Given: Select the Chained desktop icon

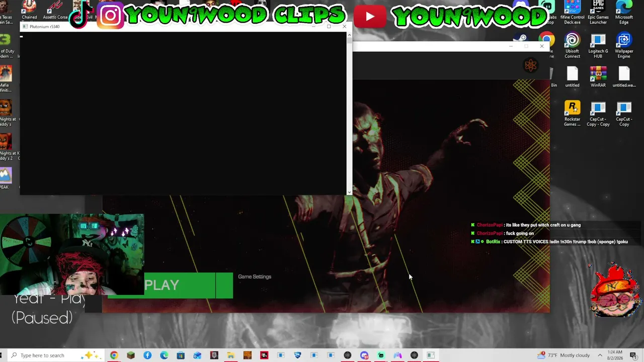Looking at the screenshot, I should 29,11.
